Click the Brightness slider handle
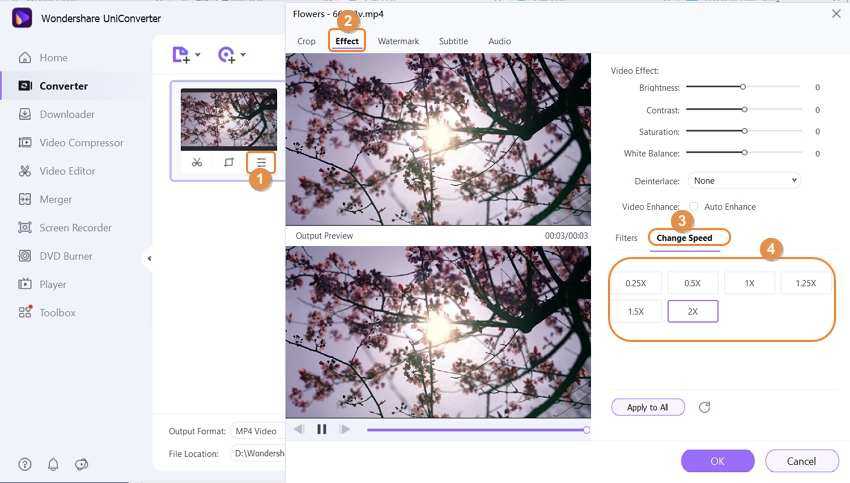Image resolution: width=850 pixels, height=483 pixels. [743, 87]
